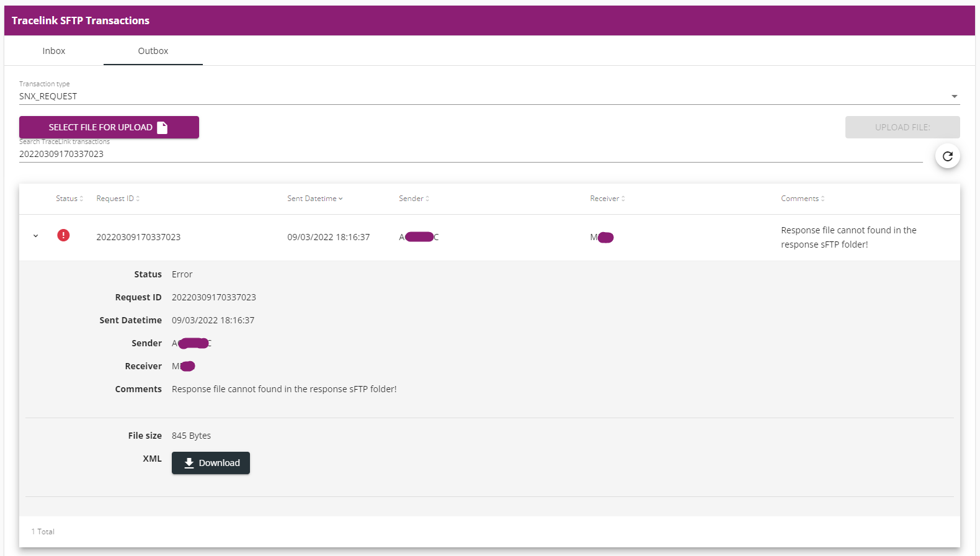
Task: Switch to the Inbox tab
Action: point(54,51)
